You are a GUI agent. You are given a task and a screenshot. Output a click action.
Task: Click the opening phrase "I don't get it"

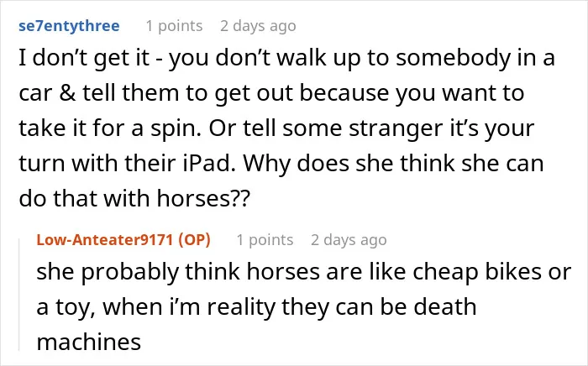pyautogui.click(x=84, y=59)
